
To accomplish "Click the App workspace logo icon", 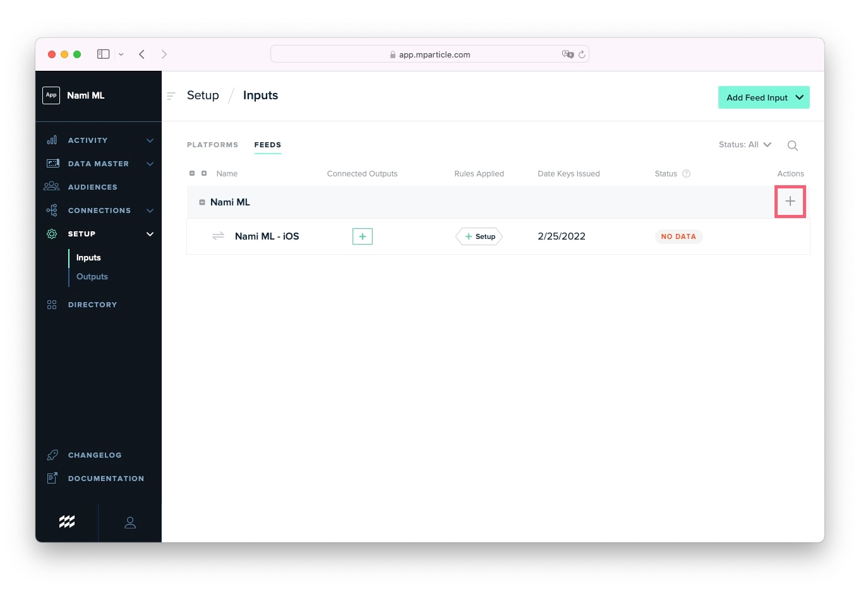I will [51, 95].
